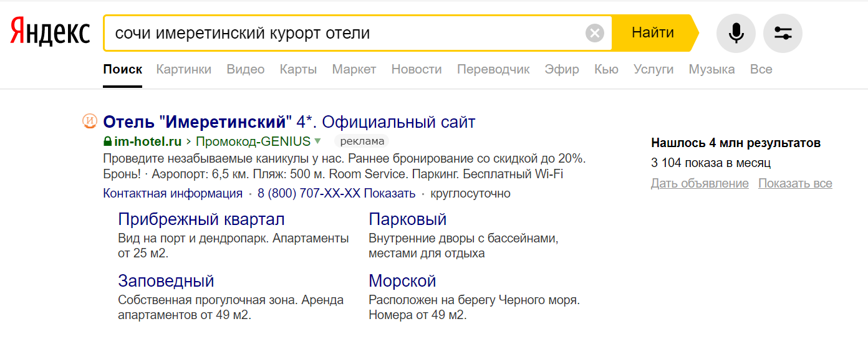The width and height of the screenshot is (868, 344).
Task: Open the Контактная информация link
Action: pyautogui.click(x=173, y=193)
